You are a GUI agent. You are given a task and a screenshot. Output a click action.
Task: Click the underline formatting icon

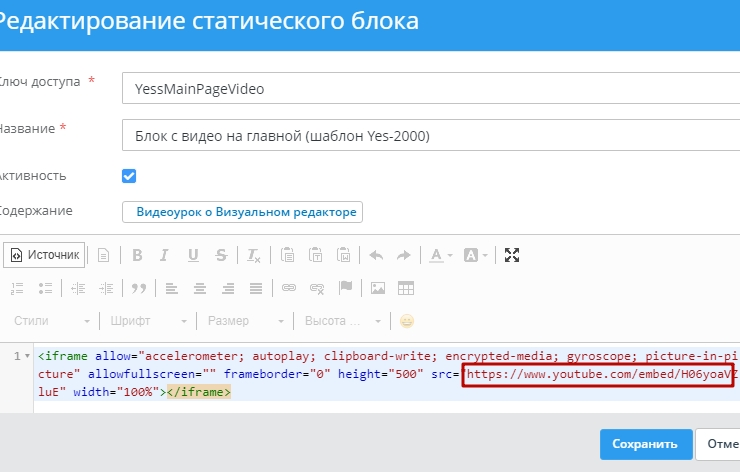click(193, 255)
